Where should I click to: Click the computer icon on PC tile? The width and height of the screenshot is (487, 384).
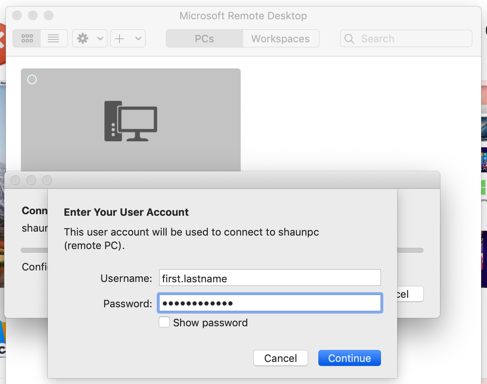tap(131, 121)
